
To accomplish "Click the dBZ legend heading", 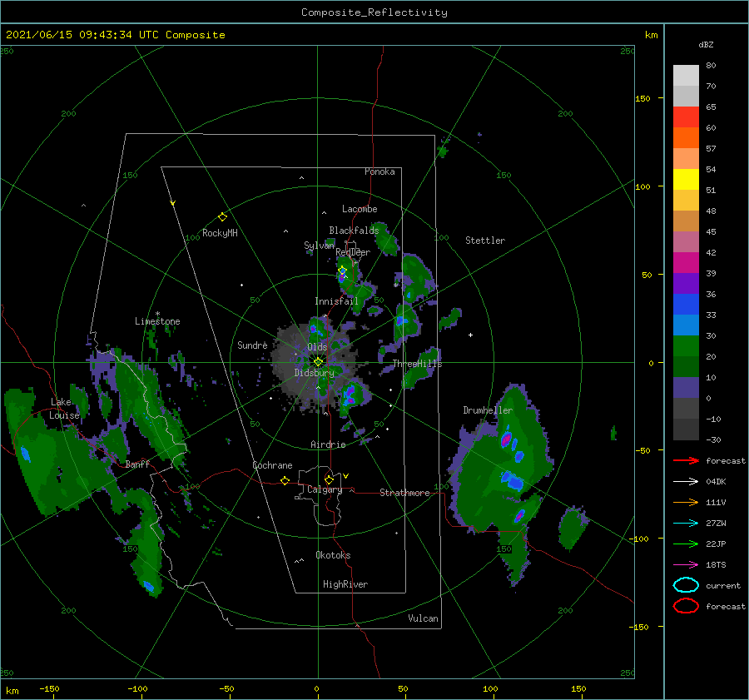I will click(706, 44).
